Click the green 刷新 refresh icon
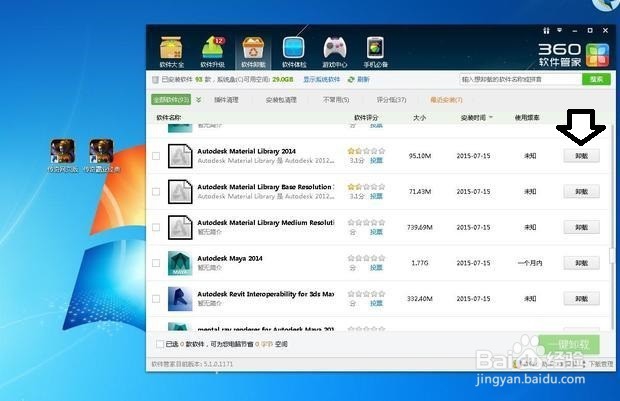 350,79
